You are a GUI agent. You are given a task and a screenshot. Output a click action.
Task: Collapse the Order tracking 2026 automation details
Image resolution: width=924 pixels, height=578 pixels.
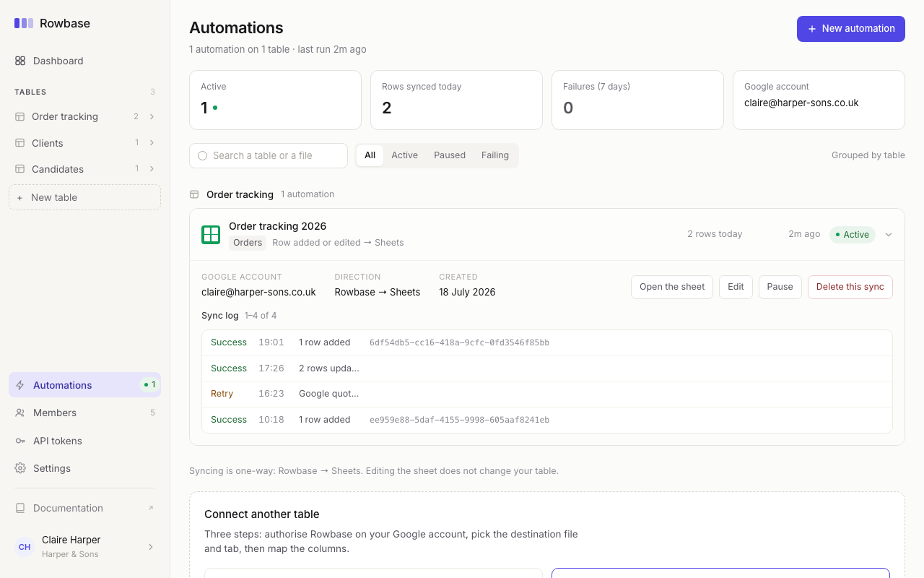[889, 234]
